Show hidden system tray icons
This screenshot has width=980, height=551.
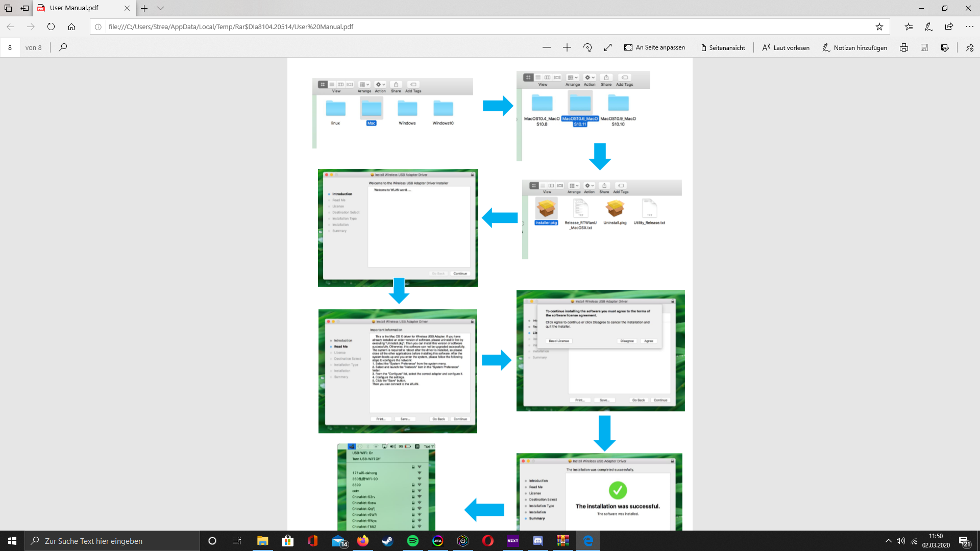click(x=888, y=541)
